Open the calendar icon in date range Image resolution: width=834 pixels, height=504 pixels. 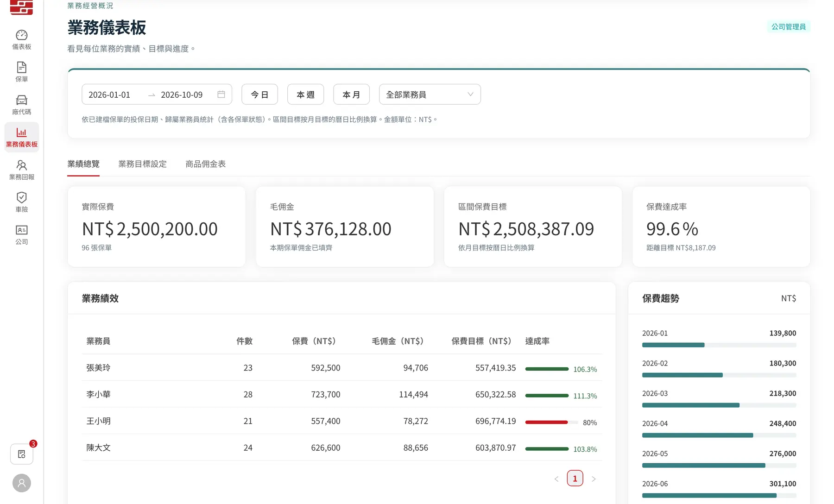221,94
